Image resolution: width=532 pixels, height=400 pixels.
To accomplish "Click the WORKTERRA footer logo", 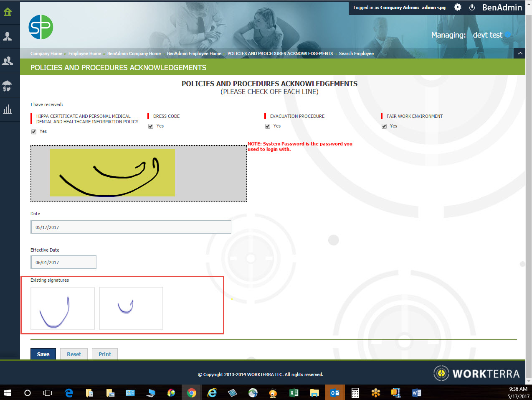I will point(476,373).
